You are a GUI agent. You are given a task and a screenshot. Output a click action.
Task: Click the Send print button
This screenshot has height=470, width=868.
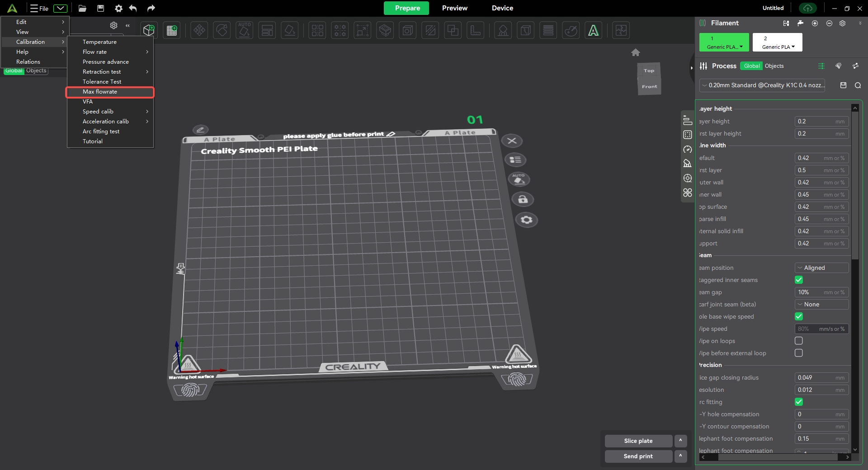pyautogui.click(x=638, y=456)
